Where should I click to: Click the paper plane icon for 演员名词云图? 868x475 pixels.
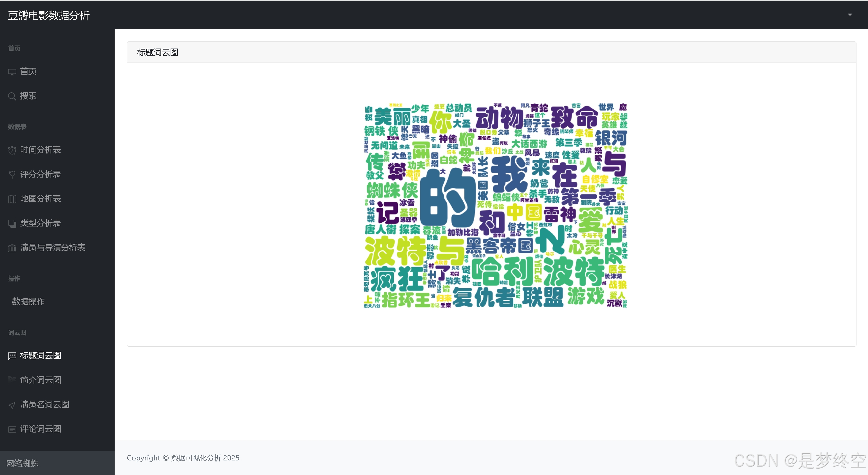[12, 405]
